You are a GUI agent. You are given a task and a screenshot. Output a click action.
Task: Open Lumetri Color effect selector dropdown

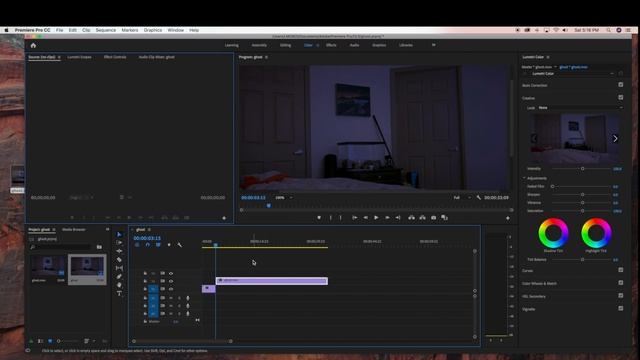(x=612, y=74)
